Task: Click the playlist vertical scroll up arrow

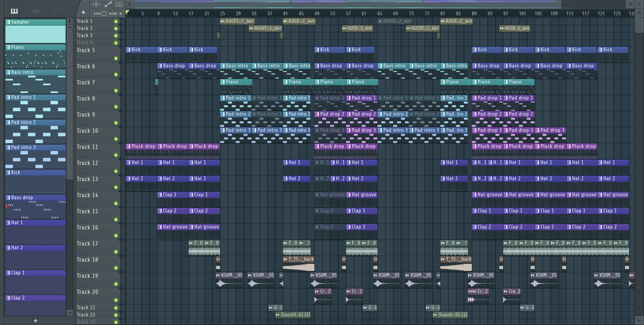Action: coord(640,13)
